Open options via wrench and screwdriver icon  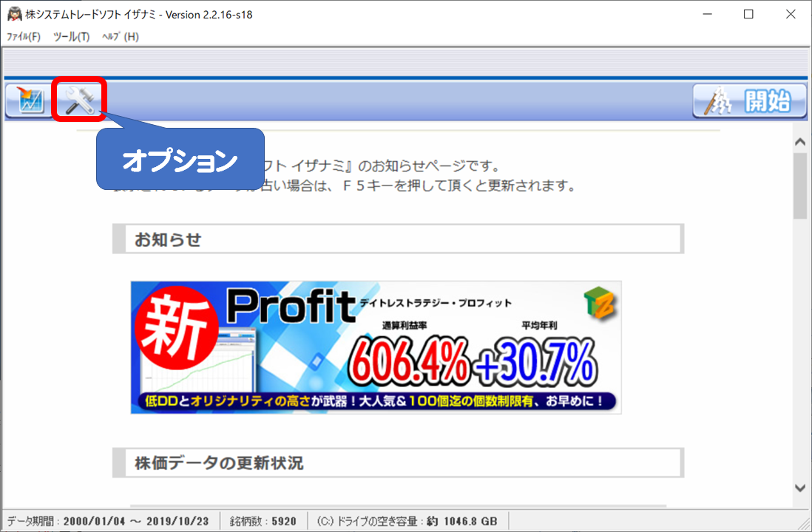point(79,100)
